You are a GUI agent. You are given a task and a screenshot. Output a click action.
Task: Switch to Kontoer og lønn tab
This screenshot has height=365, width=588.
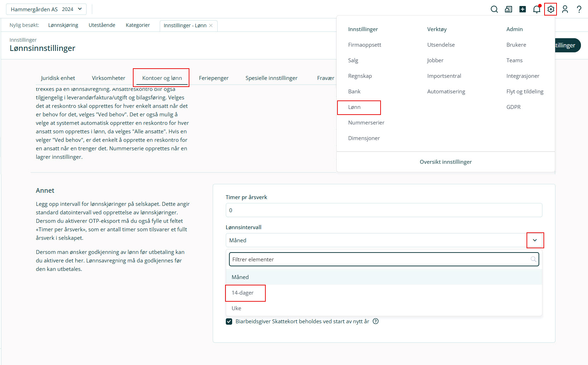(162, 78)
